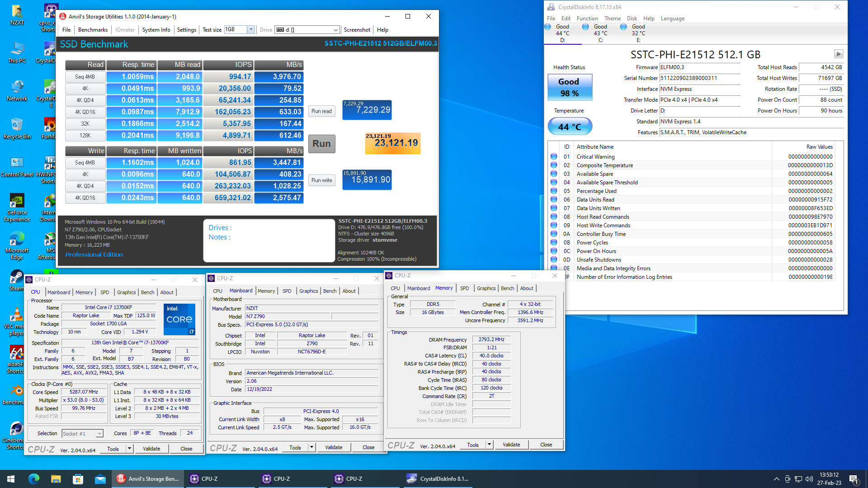Open the Tools dropdown arrow in CPU-Z
Image resolution: width=868 pixels, height=488 pixels.
(129, 448)
